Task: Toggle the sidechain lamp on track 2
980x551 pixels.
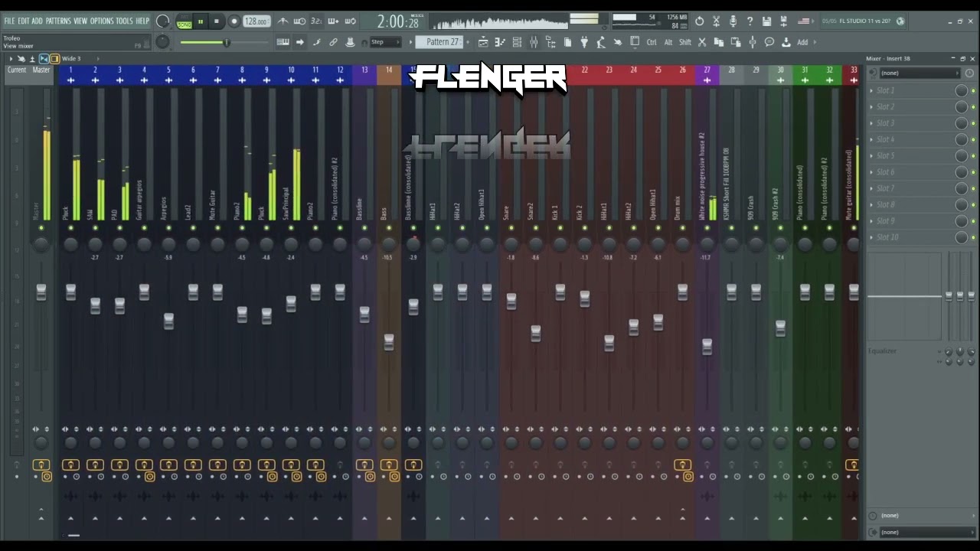Action: coord(95,465)
